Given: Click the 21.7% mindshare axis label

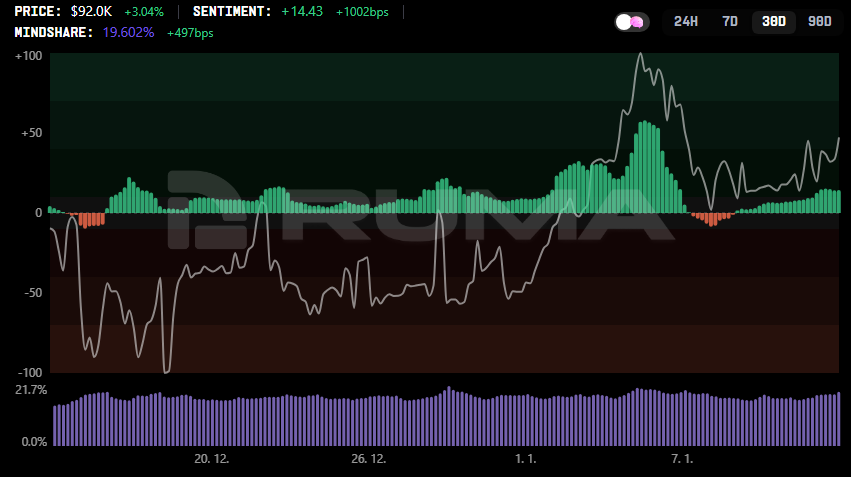Looking at the screenshot, I should 31,390.
